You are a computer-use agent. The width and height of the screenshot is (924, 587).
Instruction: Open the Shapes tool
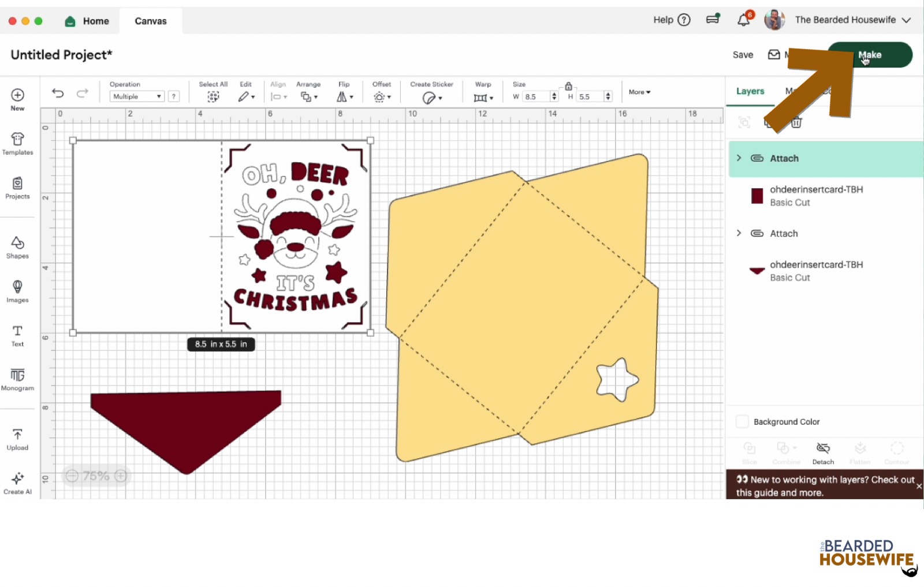coord(17,246)
